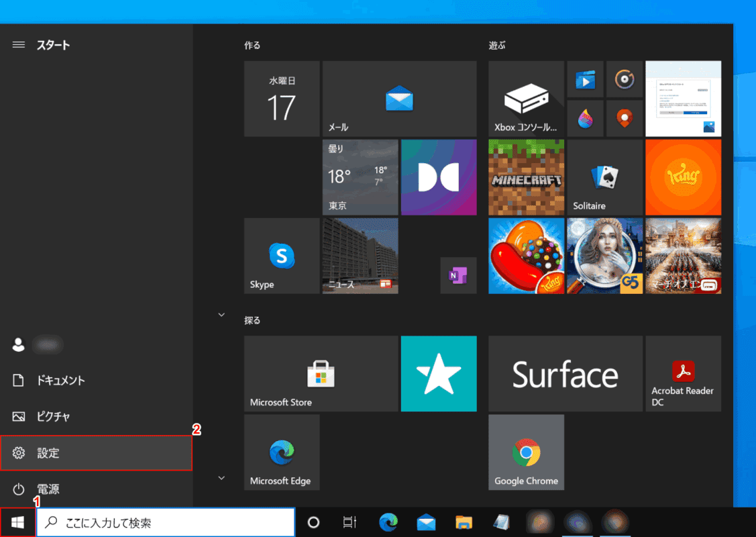Open the News tile
The height and width of the screenshot is (537, 756).
pos(360,256)
